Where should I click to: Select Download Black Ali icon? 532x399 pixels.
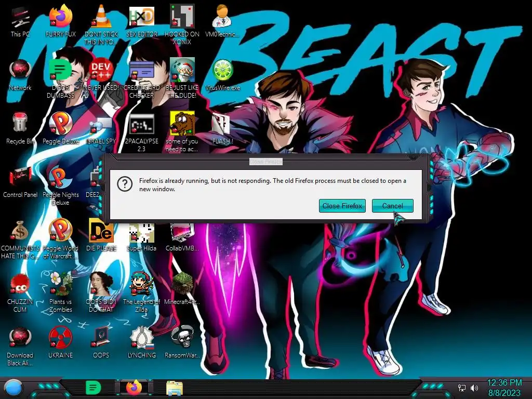20,347
